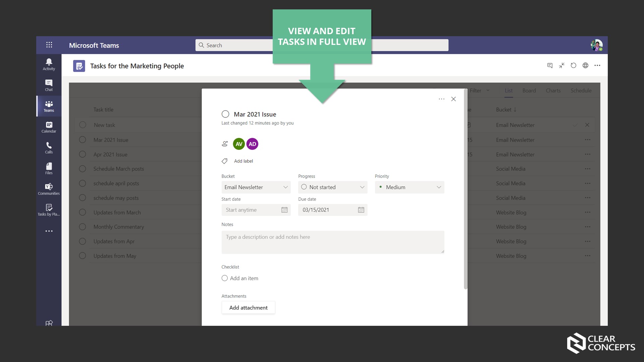644x362 pixels.
Task: Complete schedule april posts task
Action: point(83,183)
